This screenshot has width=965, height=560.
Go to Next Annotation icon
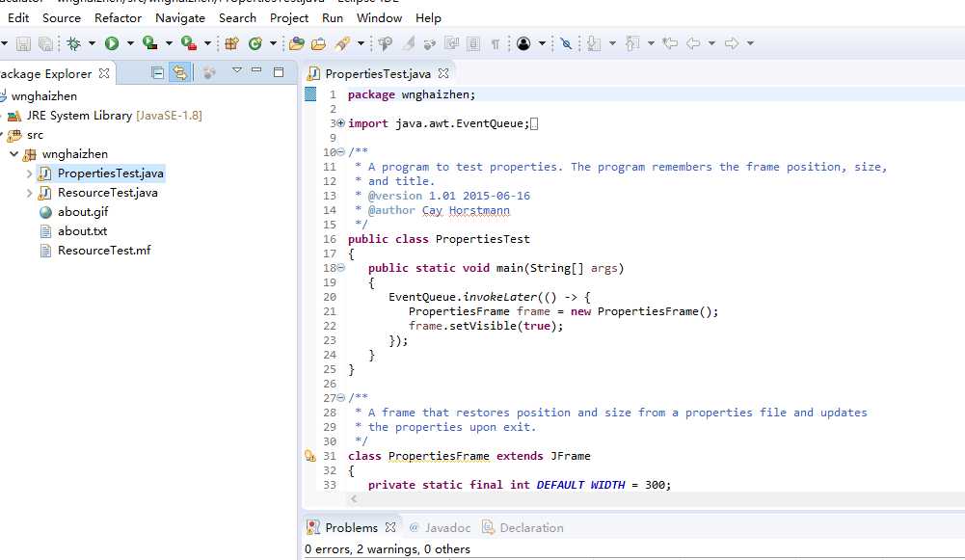pos(593,43)
